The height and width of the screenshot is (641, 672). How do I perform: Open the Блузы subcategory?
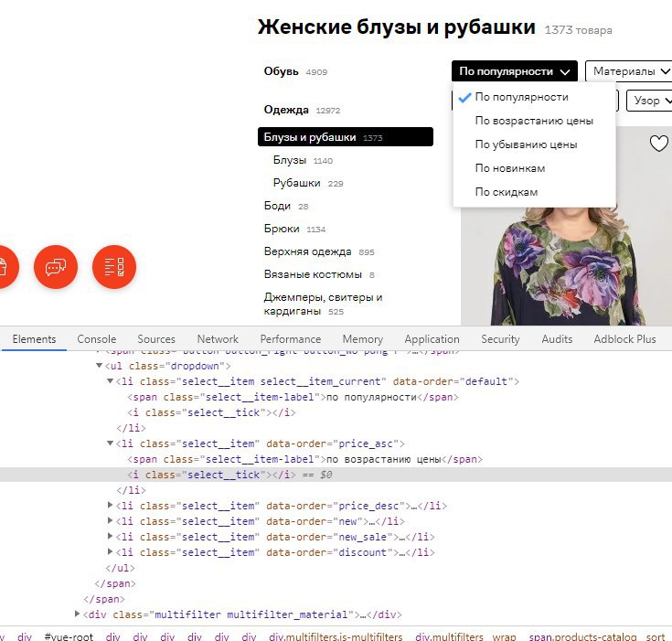click(x=290, y=160)
